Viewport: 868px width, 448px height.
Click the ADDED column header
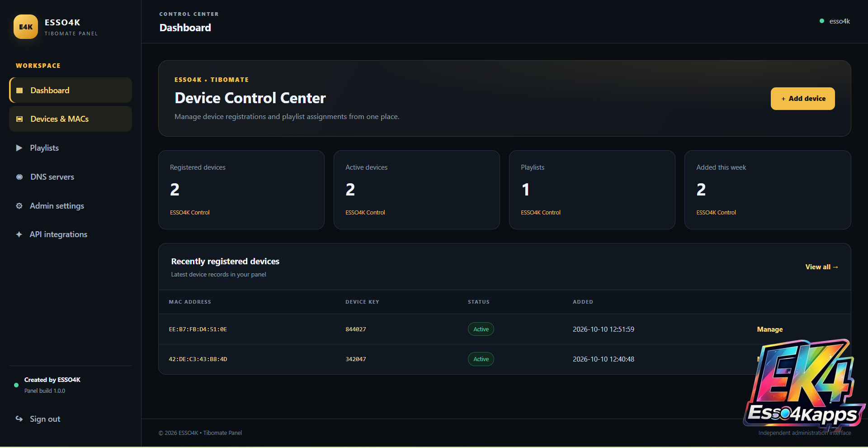(x=583, y=302)
